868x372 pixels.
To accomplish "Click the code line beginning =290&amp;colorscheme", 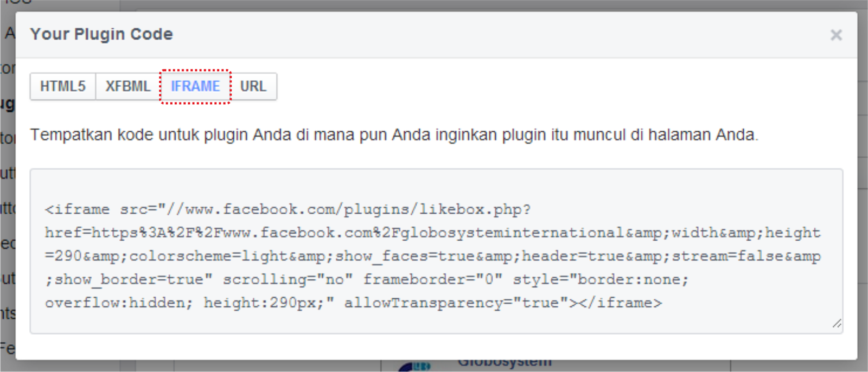I will click(x=433, y=256).
